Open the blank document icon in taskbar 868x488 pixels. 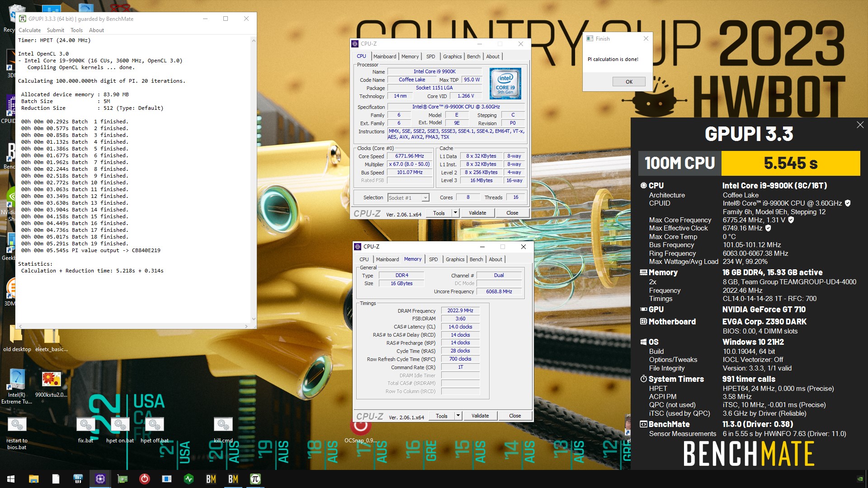tap(56, 479)
